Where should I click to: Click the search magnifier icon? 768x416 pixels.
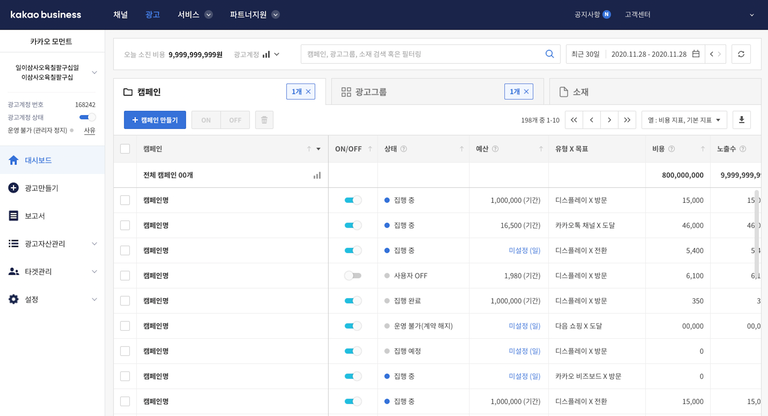tap(549, 54)
